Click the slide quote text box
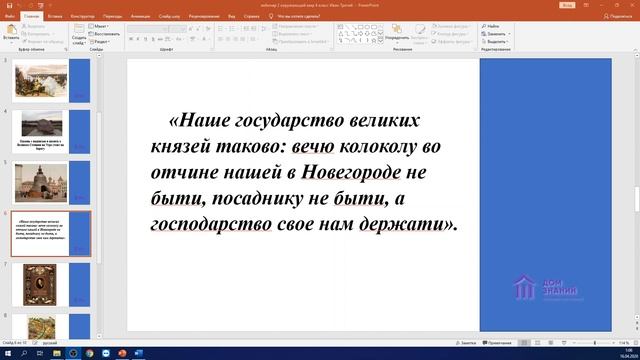Viewport: 640px width, 360px height. click(x=304, y=172)
